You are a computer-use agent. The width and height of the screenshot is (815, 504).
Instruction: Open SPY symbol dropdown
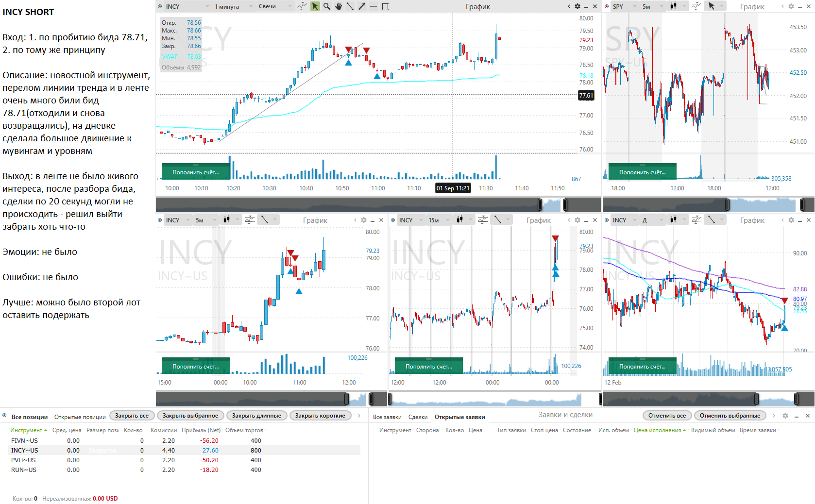point(624,6)
